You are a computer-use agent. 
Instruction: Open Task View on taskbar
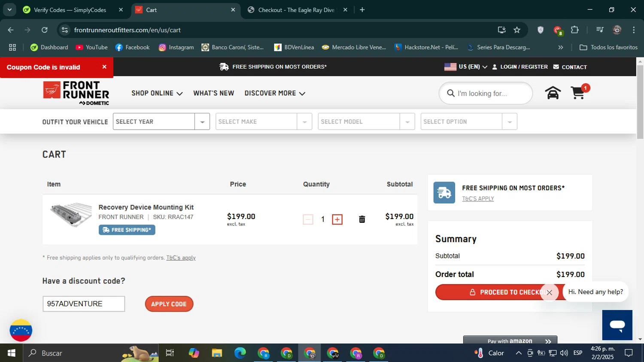[170, 353]
